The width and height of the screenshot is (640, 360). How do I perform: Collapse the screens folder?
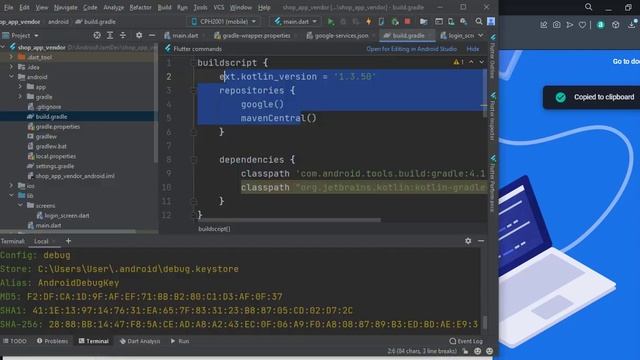point(20,206)
